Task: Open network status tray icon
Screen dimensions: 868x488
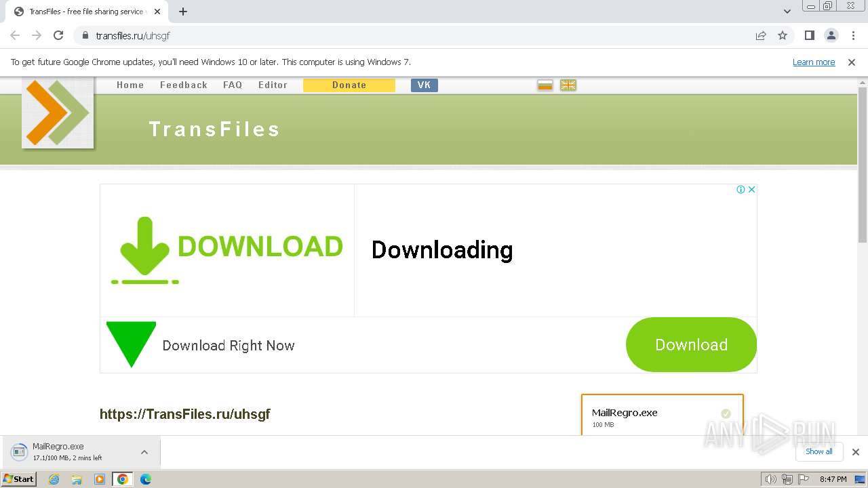Action: point(787,479)
